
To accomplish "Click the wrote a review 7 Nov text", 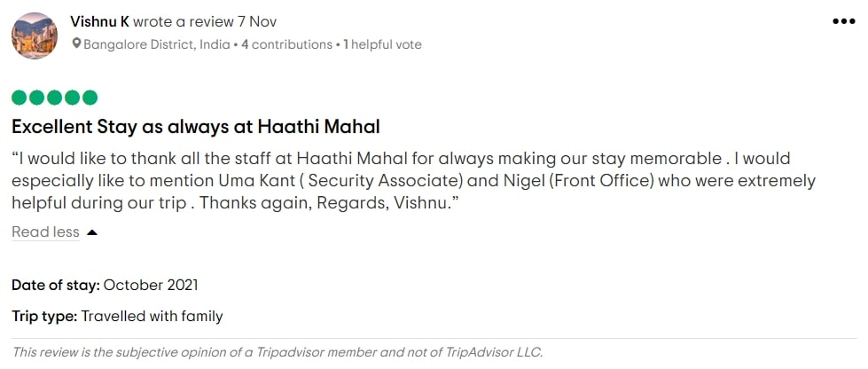I will (x=205, y=21).
